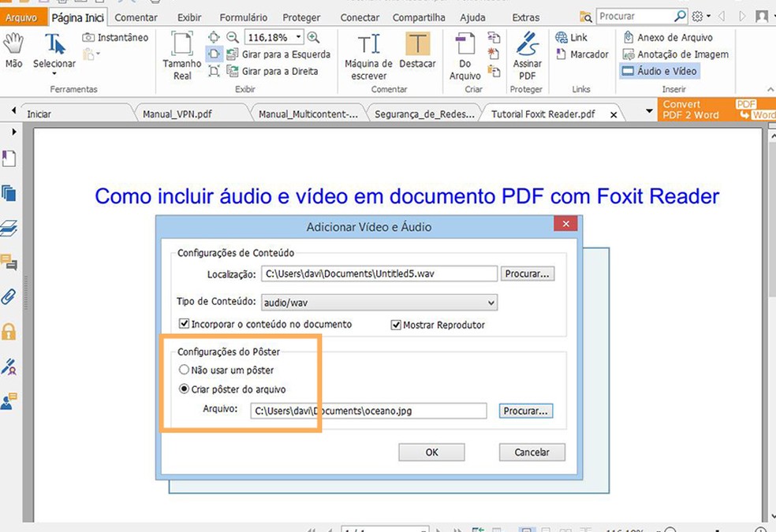
Task: Open the Arquivo menu
Action: click(21, 18)
